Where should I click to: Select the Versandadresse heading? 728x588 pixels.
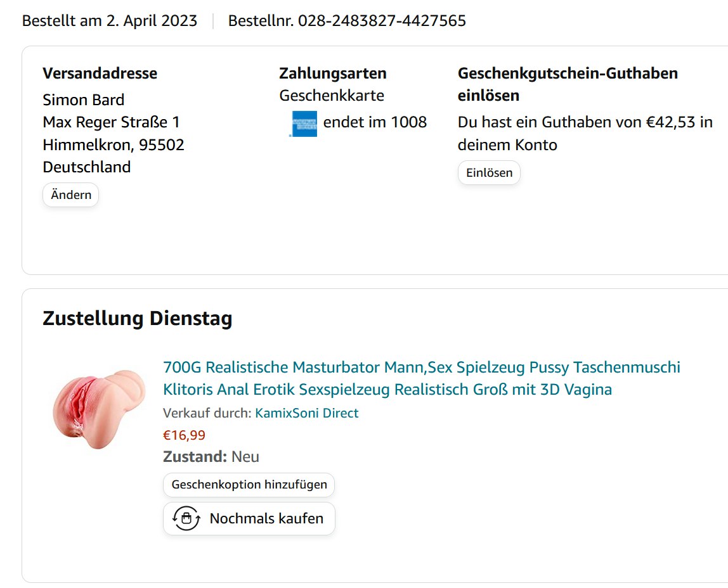coord(100,73)
